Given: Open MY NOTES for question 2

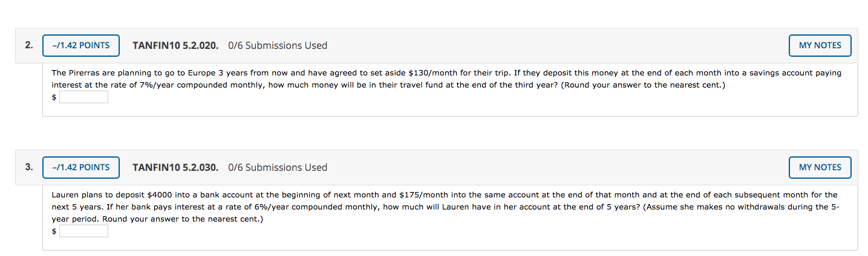Looking at the screenshot, I should [820, 45].
